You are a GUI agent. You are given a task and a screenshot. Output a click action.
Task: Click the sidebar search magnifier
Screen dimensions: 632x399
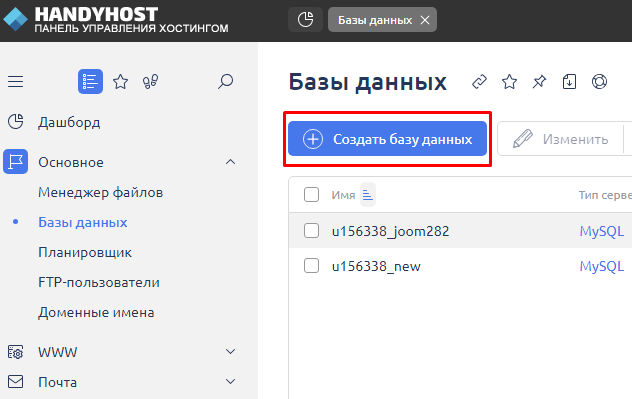pyautogui.click(x=225, y=81)
